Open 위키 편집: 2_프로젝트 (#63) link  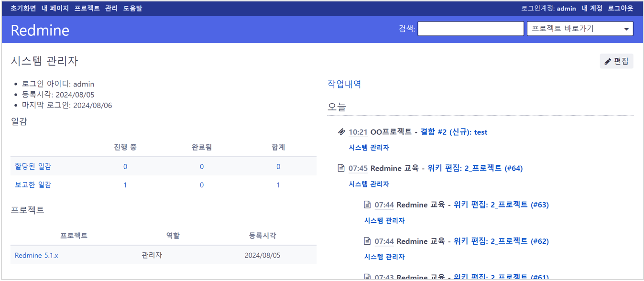point(501,205)
